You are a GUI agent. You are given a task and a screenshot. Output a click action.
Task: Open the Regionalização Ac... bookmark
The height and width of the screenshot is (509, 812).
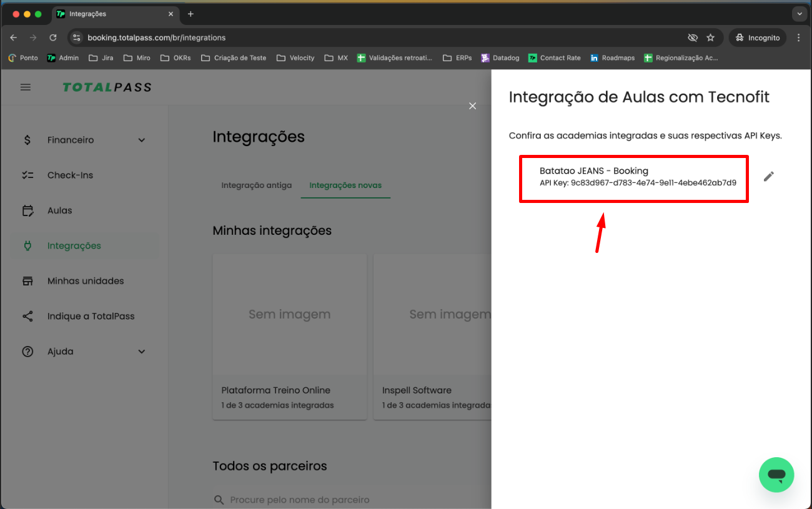(x=681, y=57)
